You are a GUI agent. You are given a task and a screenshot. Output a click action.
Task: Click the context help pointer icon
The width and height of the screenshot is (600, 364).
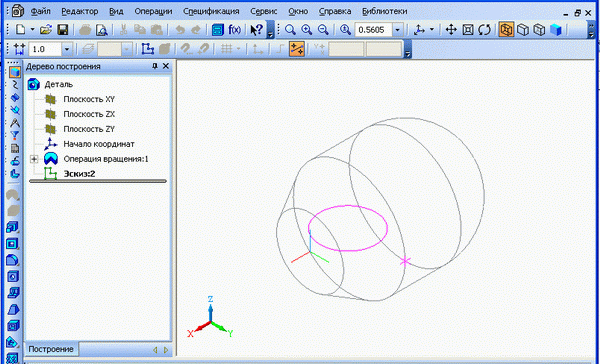click(x=256, y=30)
